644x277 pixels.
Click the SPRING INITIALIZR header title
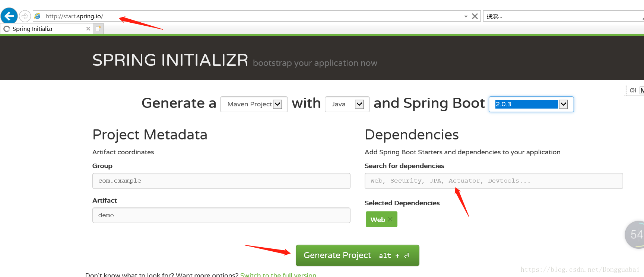170,60
